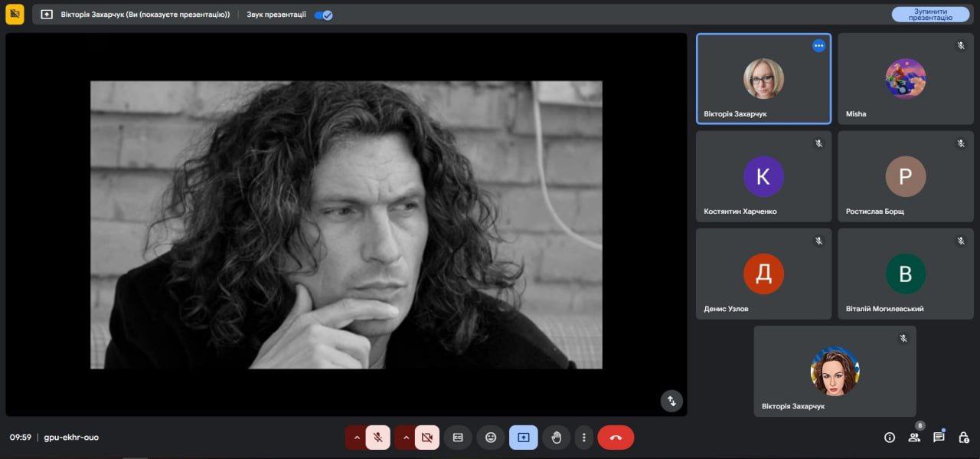Click the swap layout button on presentation
Screen dimensions: 980x459
pos(671,401)
